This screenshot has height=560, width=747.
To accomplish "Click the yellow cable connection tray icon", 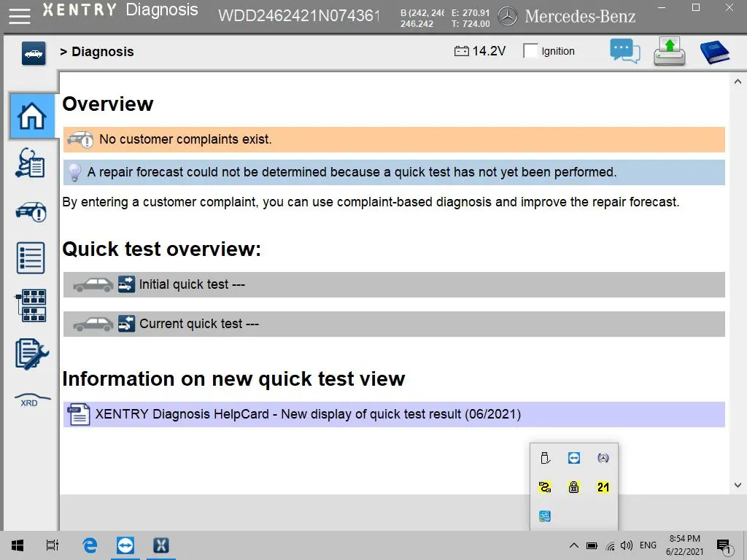I will 545,487.
